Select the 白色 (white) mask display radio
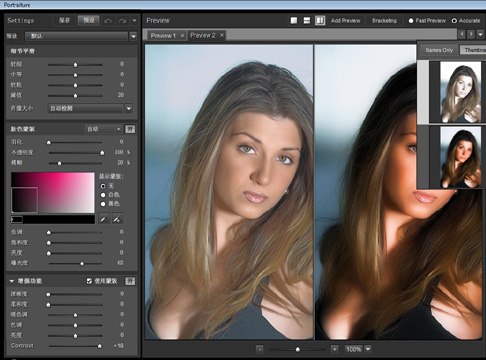The height and width of the screenshot is (360, 486). pos(103,195)
